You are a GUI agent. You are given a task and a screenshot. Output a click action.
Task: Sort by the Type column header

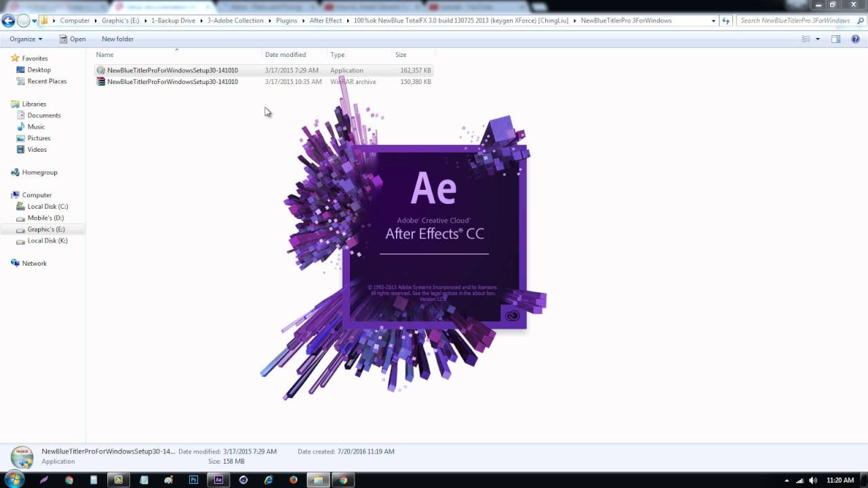(x=360, y=54)
